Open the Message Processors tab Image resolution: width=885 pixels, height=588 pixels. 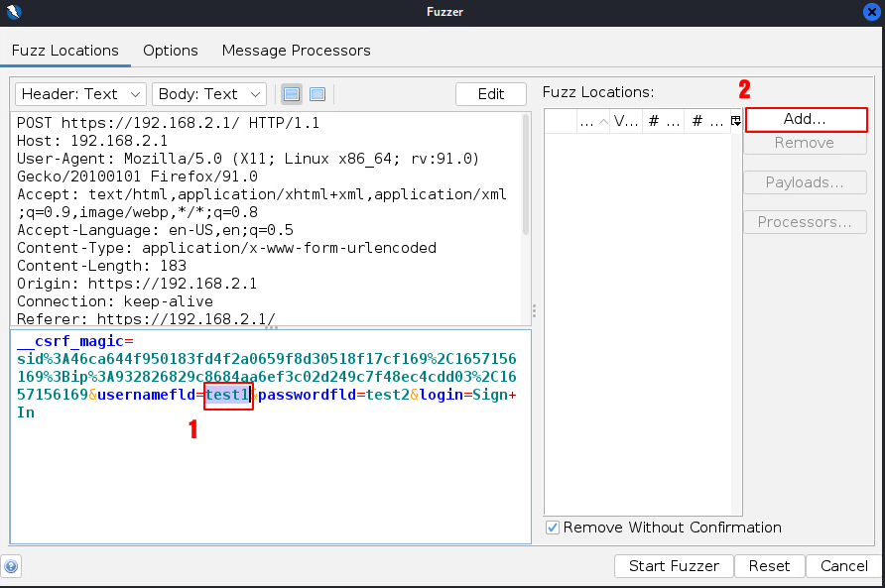[x=296, y=51]
